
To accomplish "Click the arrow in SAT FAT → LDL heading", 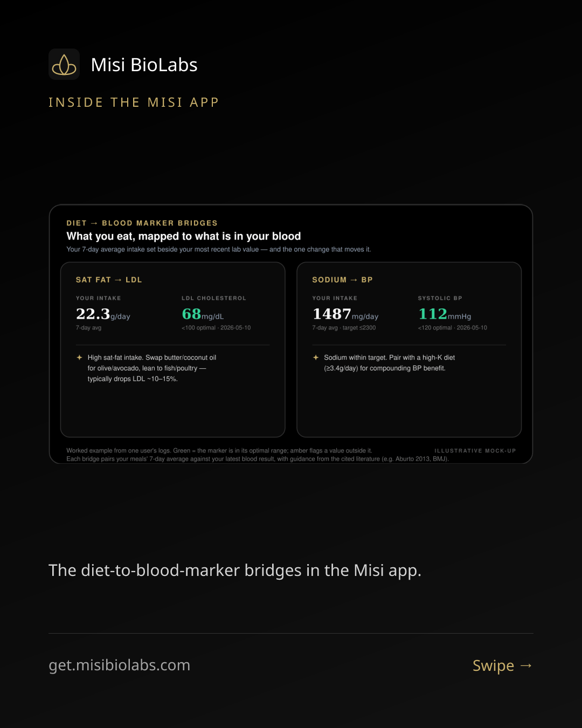I will coord(118,280).
